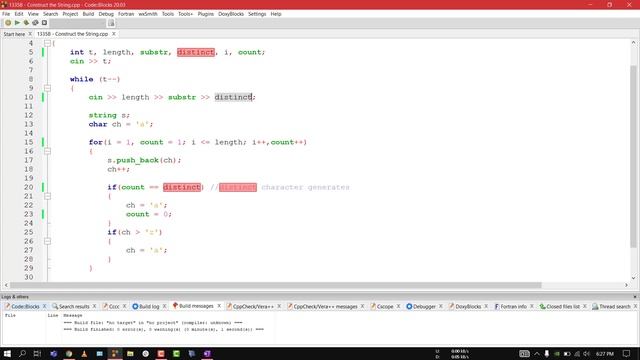Click the Rebuild toolbar icon

click(x=36, y=23)
